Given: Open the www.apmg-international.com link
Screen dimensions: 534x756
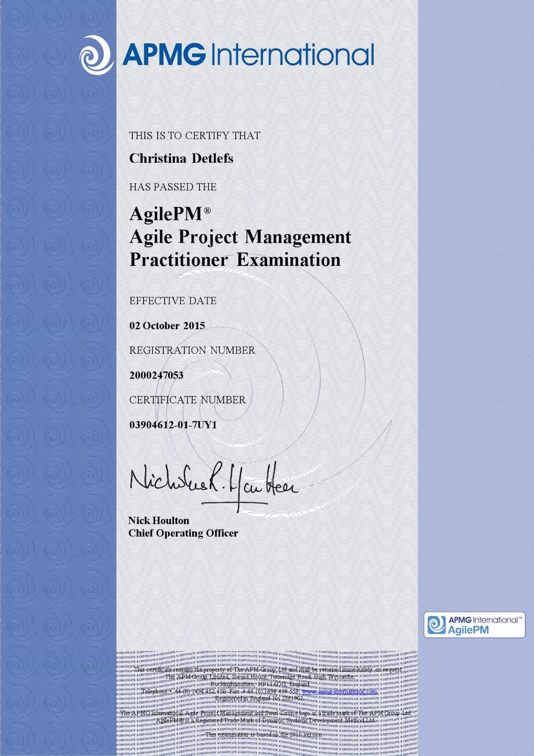Looking at the screenshot, I should pos(339,692).
